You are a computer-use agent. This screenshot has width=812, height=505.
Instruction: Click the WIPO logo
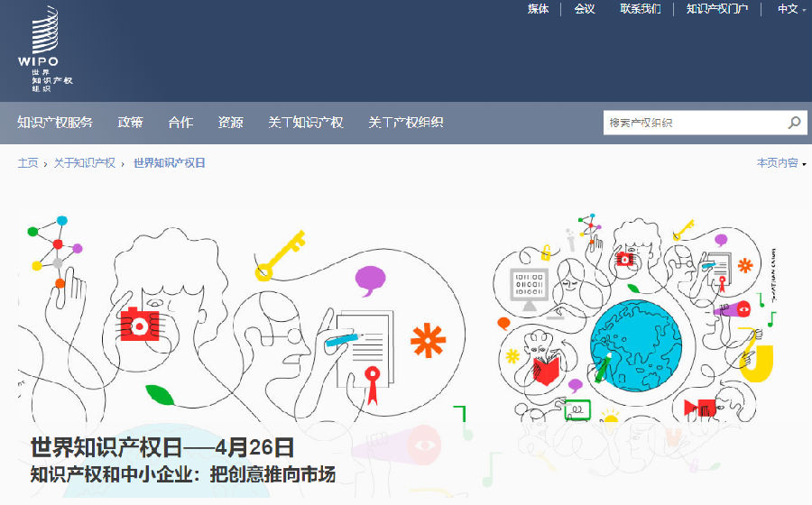(x=44, y=50)
